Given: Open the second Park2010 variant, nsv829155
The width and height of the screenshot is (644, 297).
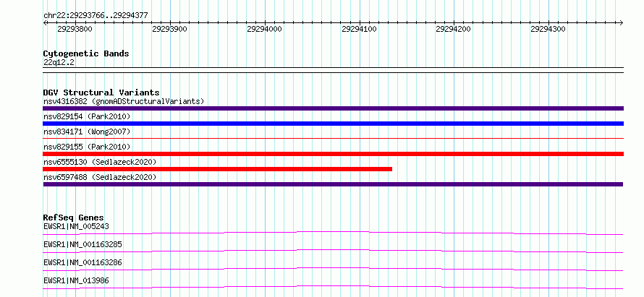Looking at the screenshot, I should point(87,147).
